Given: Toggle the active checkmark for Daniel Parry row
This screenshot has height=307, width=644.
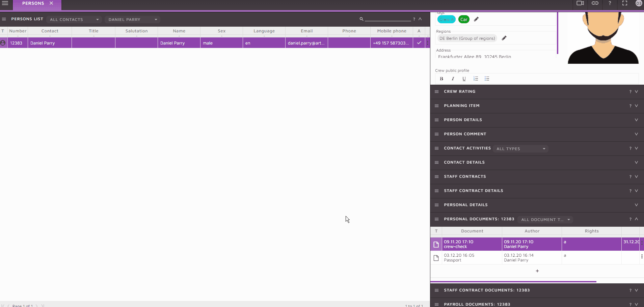Looking at the screenshot, I should coord(419,43).
